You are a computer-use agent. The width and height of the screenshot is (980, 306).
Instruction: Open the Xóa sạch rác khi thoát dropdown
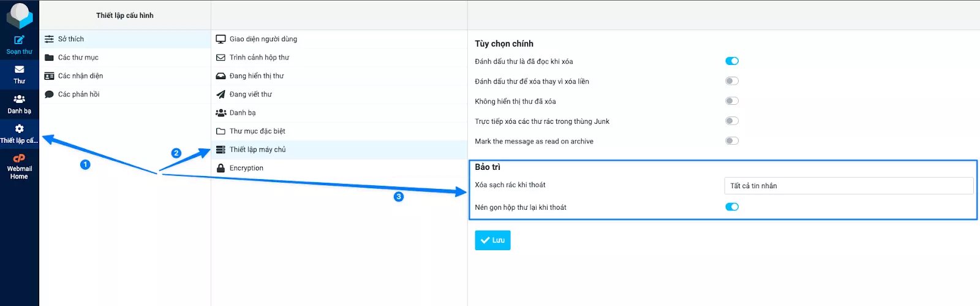click(848, 186)
